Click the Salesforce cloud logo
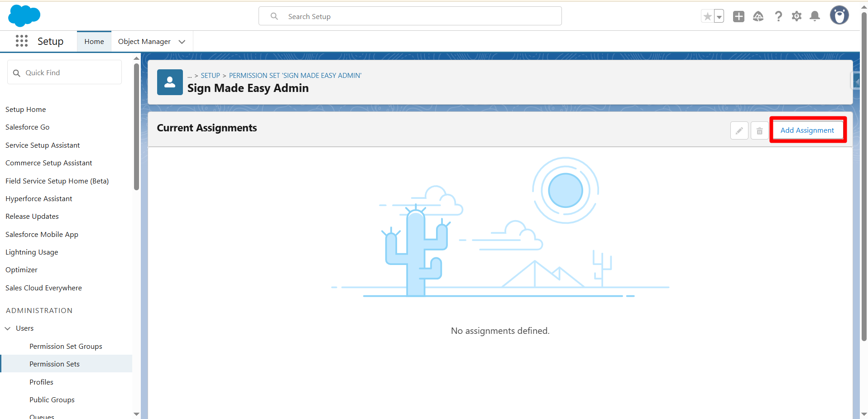Screen dimensions: 868x419 [x=24, y=16]
